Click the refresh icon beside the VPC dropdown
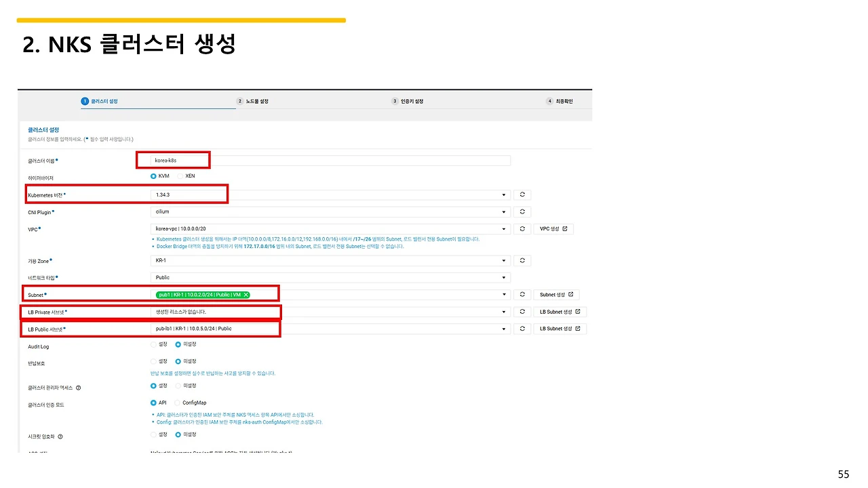 (522, 229)
